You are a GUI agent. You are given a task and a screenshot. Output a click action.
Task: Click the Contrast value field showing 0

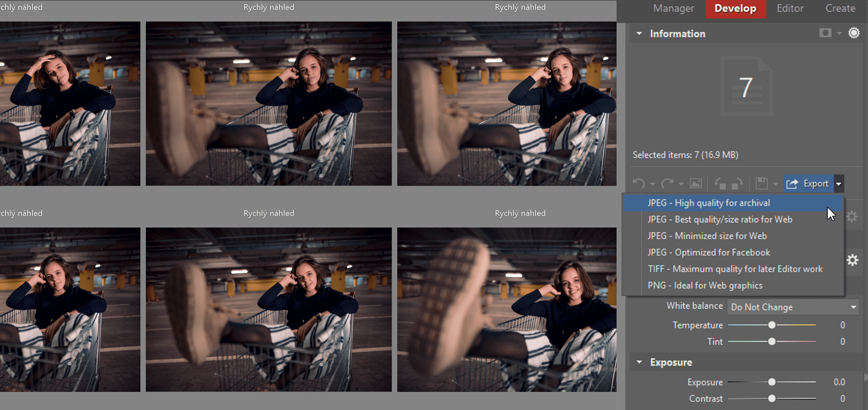[842, 398]
